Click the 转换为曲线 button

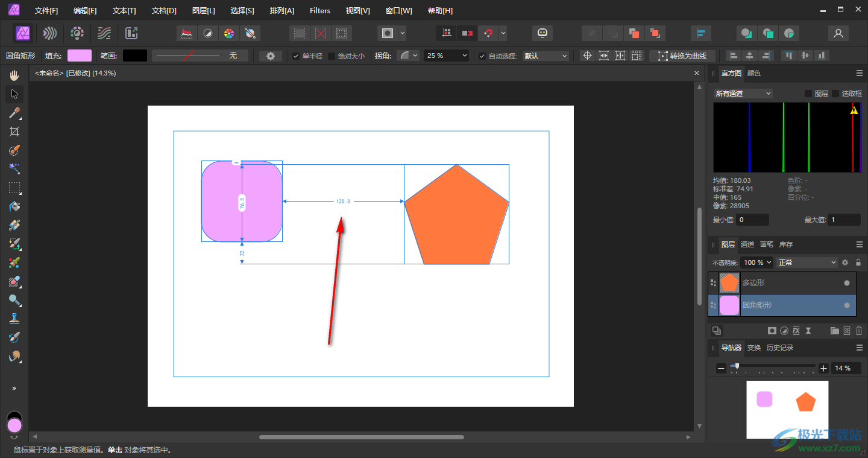[x=682, y=56]
